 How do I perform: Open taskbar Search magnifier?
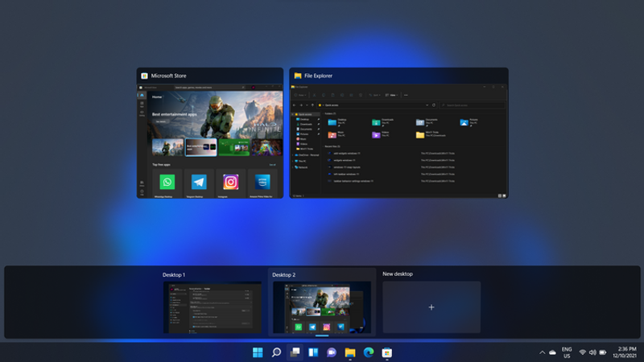[276, 352]
